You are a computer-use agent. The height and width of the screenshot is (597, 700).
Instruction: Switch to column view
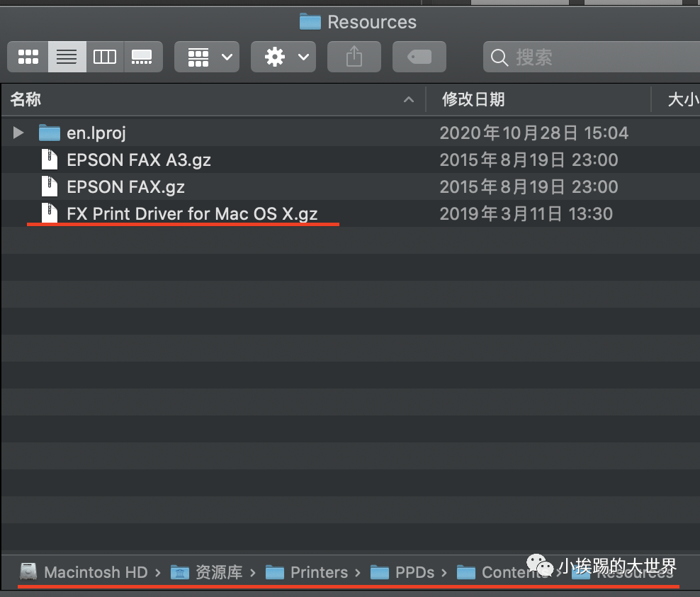tap(105, 57)
